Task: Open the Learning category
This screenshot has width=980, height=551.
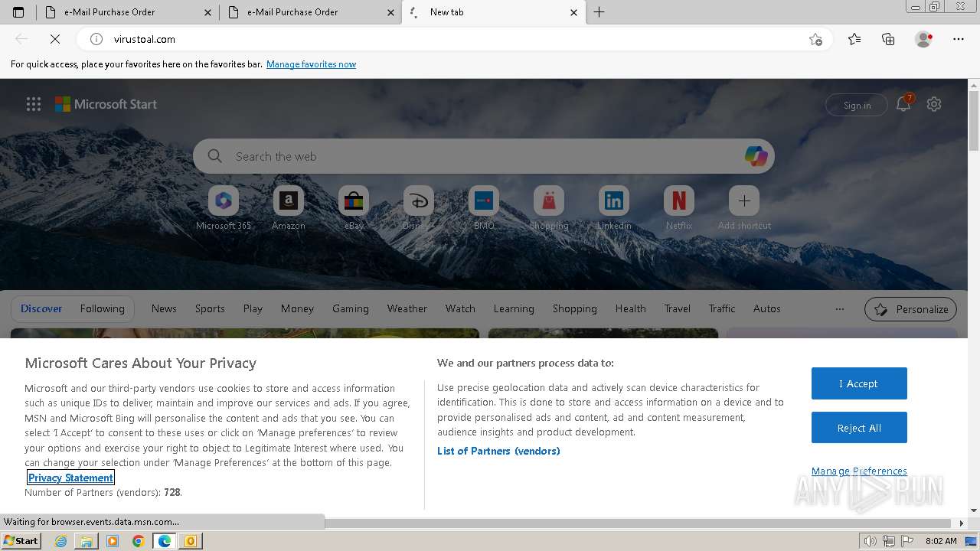Action: click(x=514, y=309)
